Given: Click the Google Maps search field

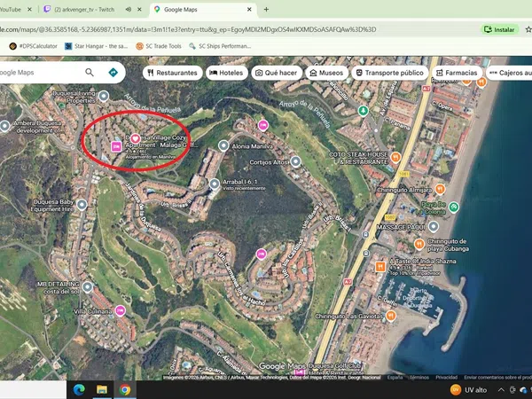Looking at the screenshot, I should (x=39, y=73).
